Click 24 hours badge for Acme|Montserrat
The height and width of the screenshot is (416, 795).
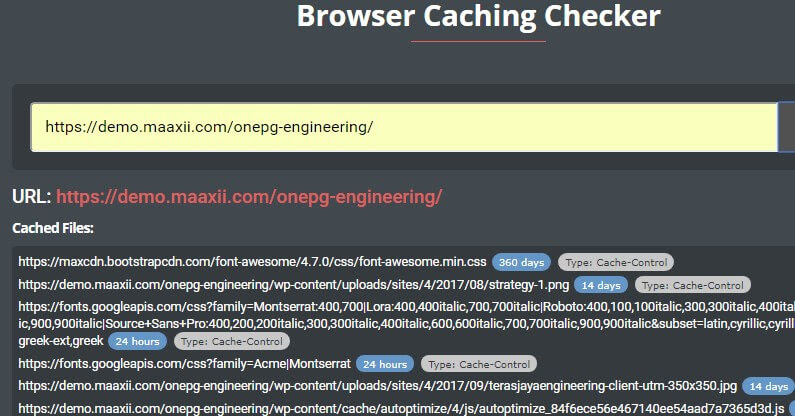coord(385,364)
